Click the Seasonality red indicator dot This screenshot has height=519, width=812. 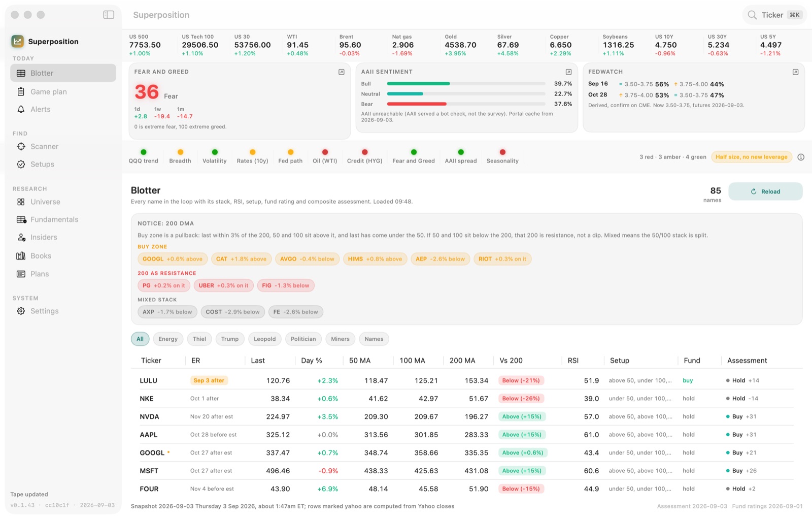click(502, 152)
